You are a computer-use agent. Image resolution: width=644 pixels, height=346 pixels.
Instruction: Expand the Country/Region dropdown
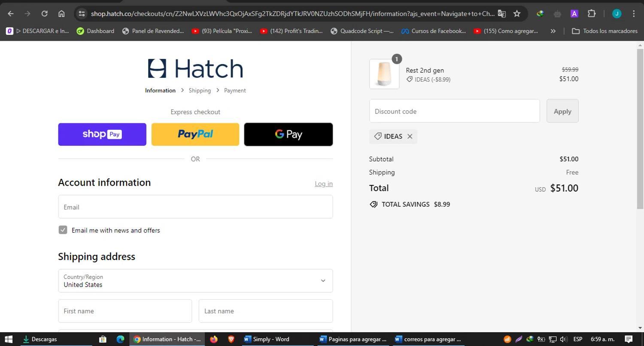195,281
